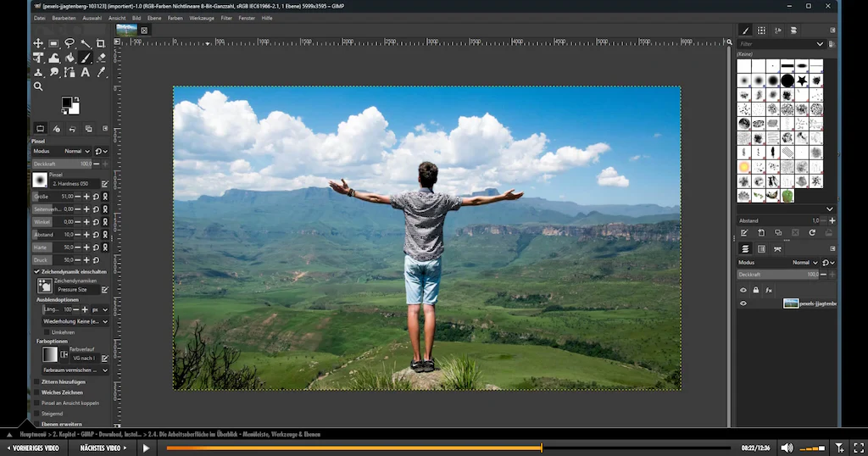Enable Weiches Zeichnen
Image resolution: width=868 pixels, height=456 pixels.
tap(36, 392)
